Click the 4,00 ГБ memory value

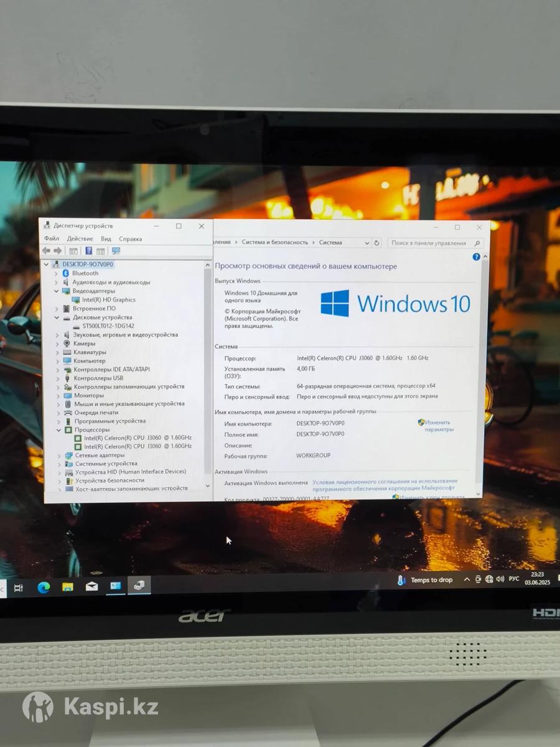[306, 369]
